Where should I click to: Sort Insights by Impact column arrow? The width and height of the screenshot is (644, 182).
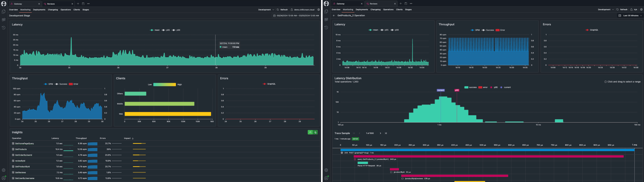133,138
